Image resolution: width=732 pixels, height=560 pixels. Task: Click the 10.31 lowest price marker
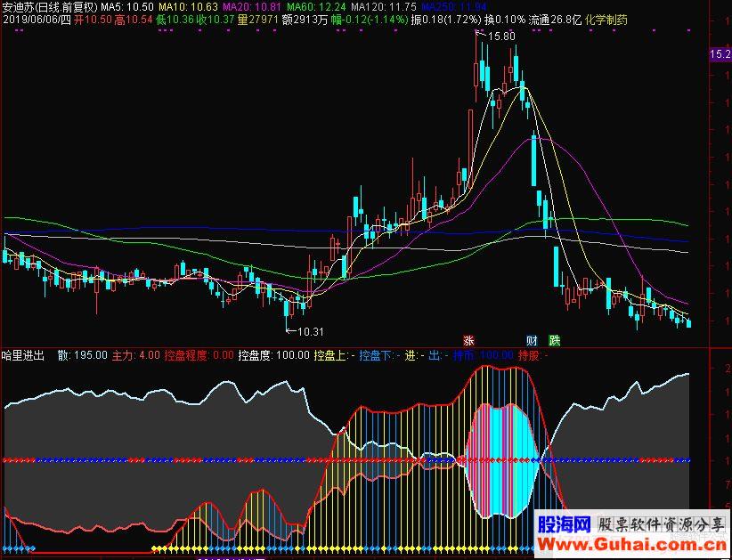[311, 332]
